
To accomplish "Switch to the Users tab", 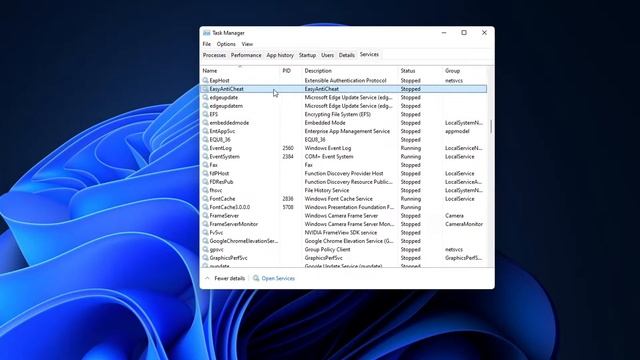I will [x=327, y=55].
